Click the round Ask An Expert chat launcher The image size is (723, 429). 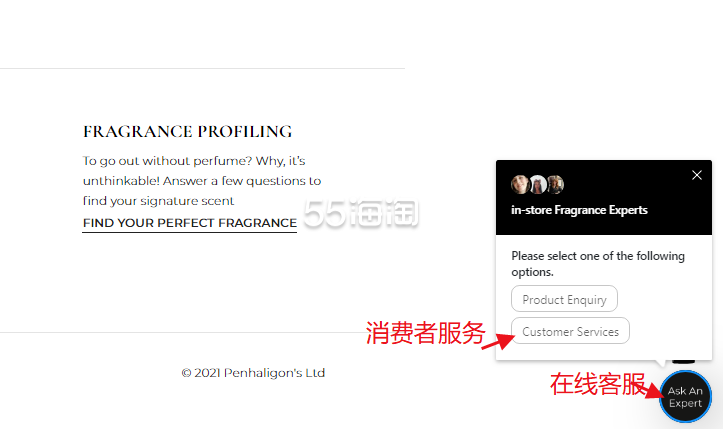[685, 397]
